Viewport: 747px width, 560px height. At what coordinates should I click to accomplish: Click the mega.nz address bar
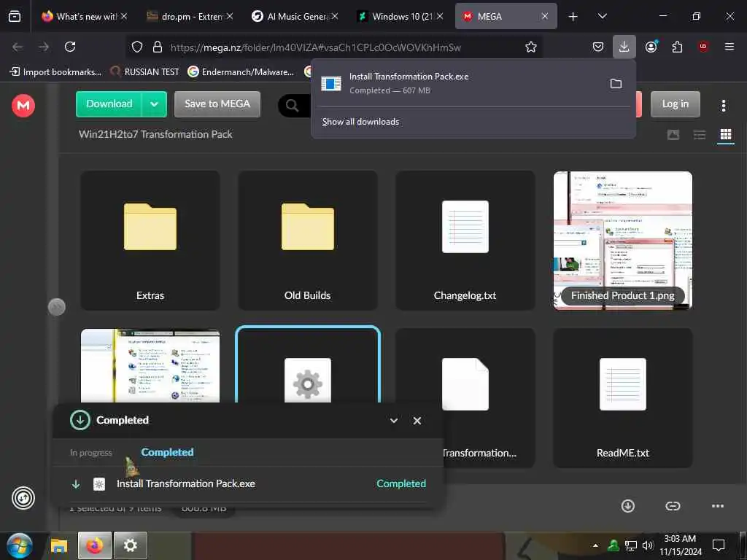tap(315, 47)
